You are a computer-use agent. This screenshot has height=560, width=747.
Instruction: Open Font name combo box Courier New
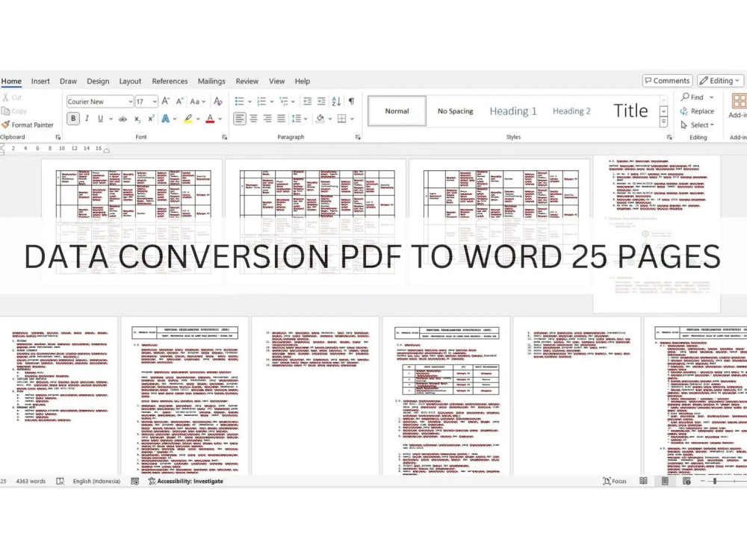click(100, 102)
